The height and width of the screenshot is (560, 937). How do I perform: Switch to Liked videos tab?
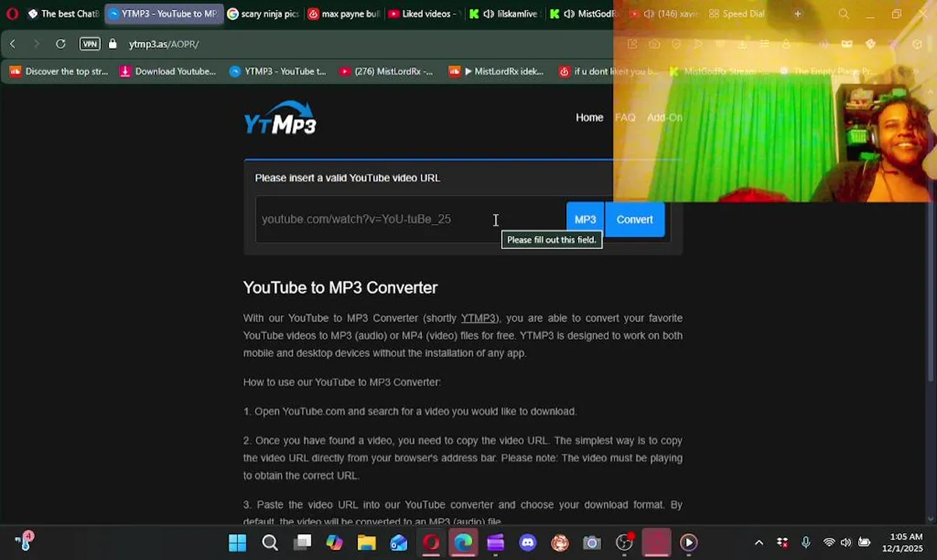[424, 13]
